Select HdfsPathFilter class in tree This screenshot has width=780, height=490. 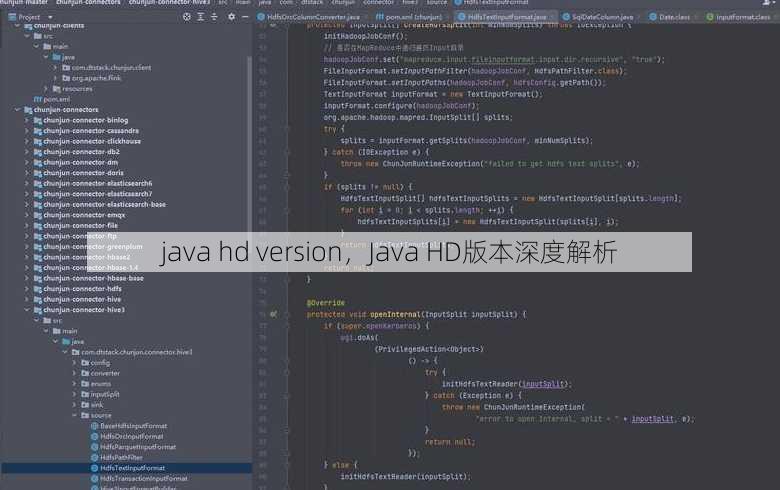pos(121,457)
